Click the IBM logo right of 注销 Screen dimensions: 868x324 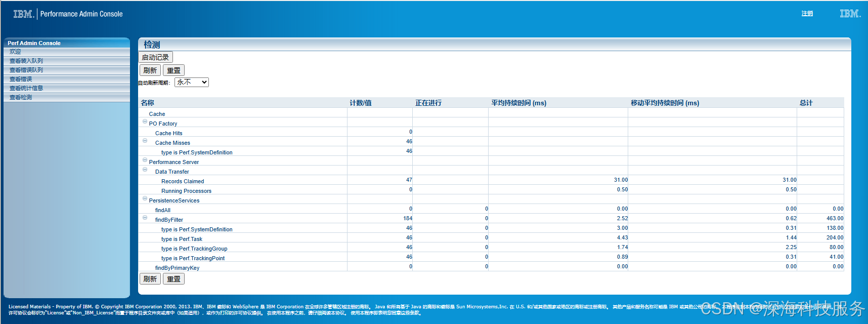pyautogui.click(x=850, y=14)
